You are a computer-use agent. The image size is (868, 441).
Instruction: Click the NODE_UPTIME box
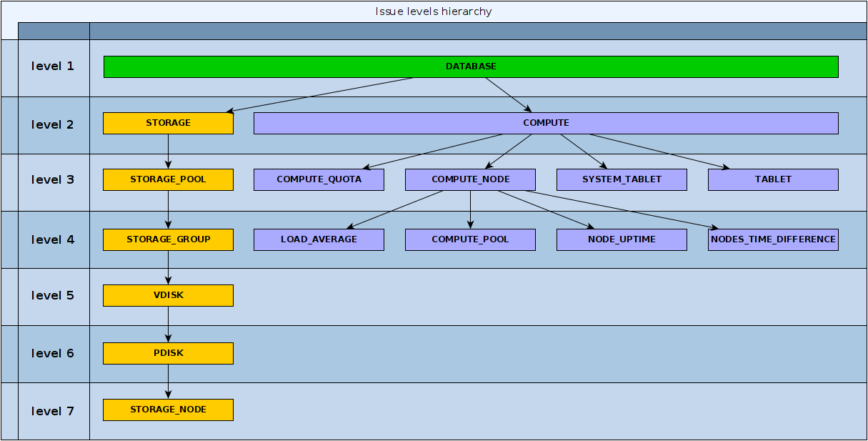tap(622, 239)
